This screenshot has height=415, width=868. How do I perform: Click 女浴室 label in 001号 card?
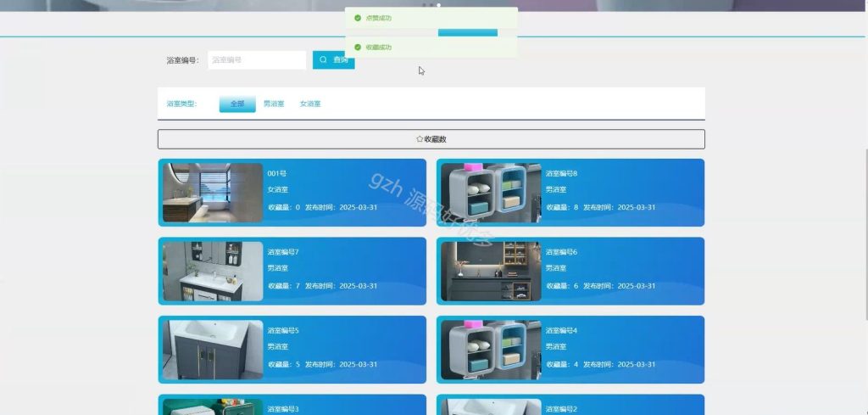click(278, 189)
